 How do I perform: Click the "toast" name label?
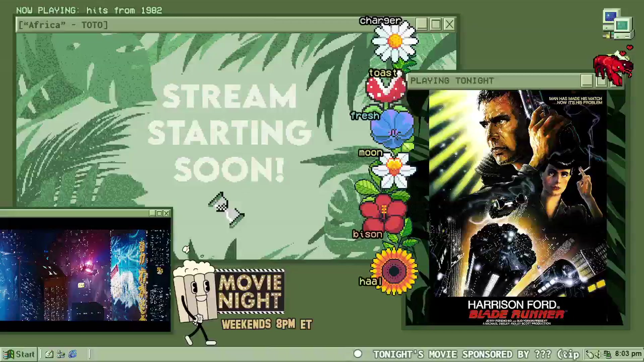click(x=383, y=73)
